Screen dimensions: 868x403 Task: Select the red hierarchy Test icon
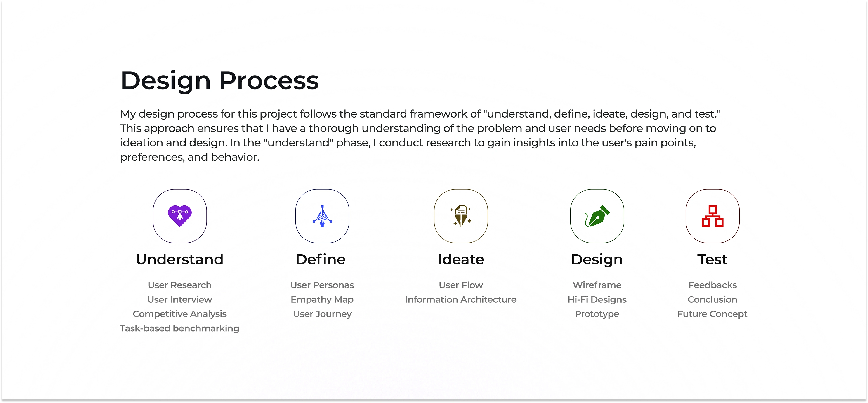(712, 216)
